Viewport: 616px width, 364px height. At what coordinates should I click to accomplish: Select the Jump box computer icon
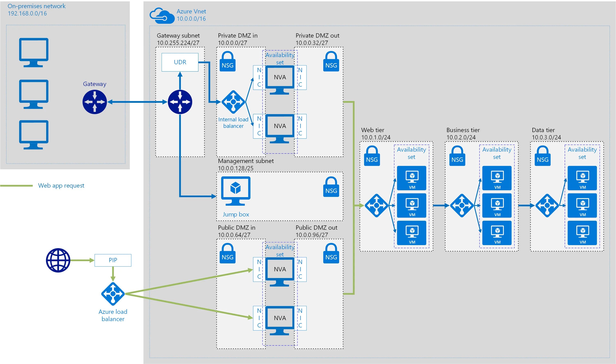[236, 191]
